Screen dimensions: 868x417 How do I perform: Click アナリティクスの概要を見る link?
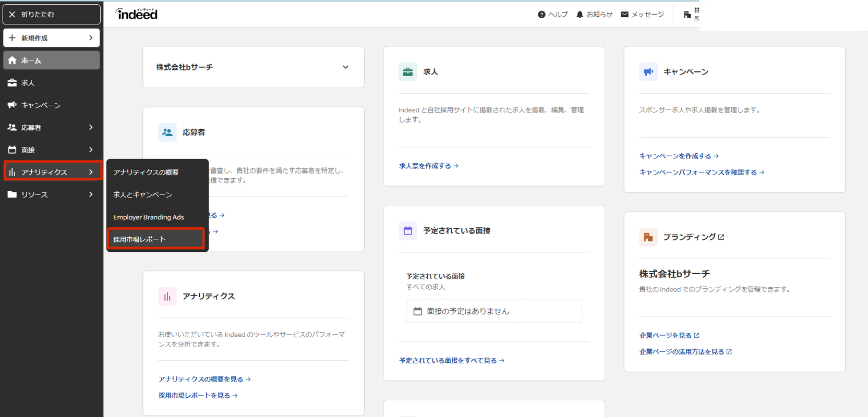pos(204,379)
